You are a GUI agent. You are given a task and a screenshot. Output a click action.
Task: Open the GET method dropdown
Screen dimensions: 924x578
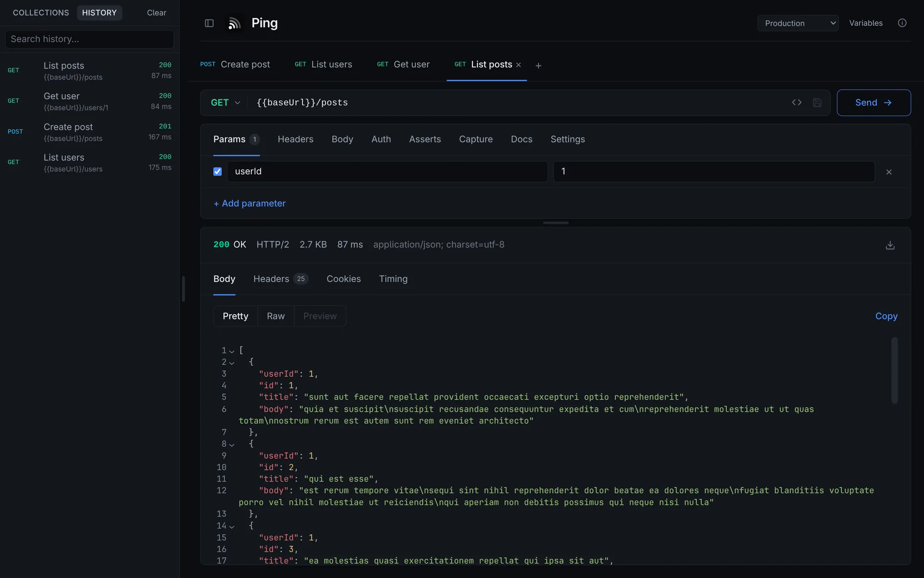click(x=225, y=103)
